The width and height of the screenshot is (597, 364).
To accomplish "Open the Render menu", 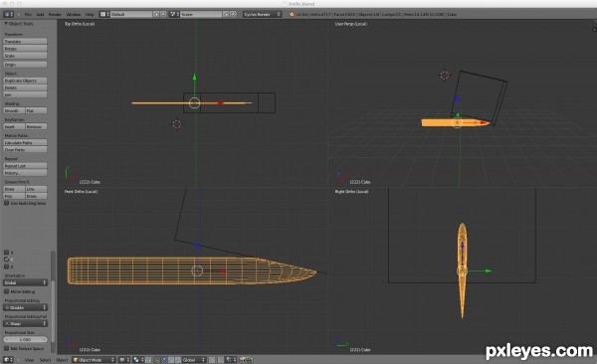I will pyautogui.click(x=55, y=15).
